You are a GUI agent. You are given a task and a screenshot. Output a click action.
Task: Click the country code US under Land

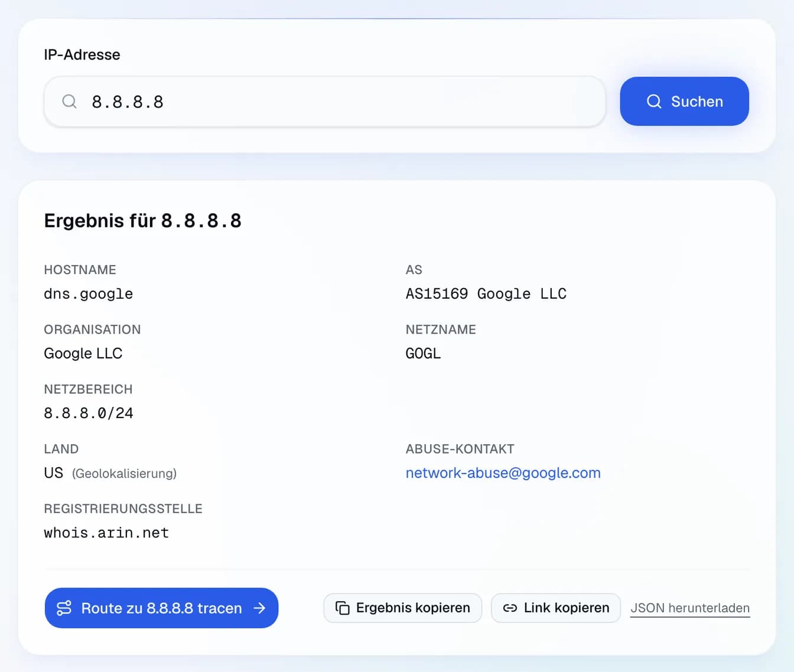(54, 473)
